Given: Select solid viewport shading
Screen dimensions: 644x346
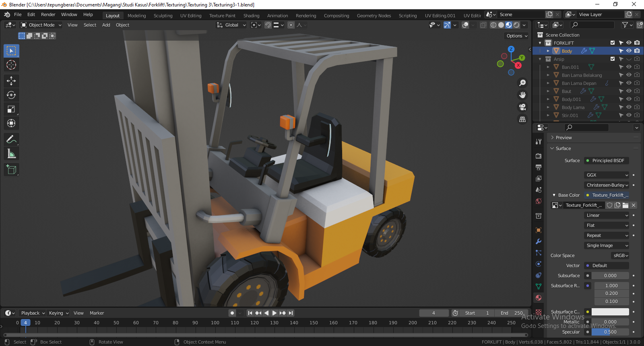Looking at the screenshot, I should point(501,25).
